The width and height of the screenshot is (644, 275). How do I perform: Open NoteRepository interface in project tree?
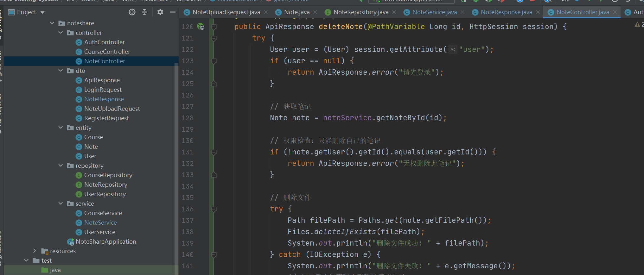click(105, 184)
